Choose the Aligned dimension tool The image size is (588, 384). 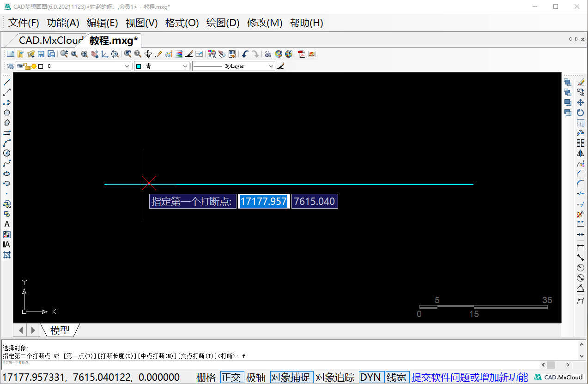pyautogui.click(x=581, y=258)
